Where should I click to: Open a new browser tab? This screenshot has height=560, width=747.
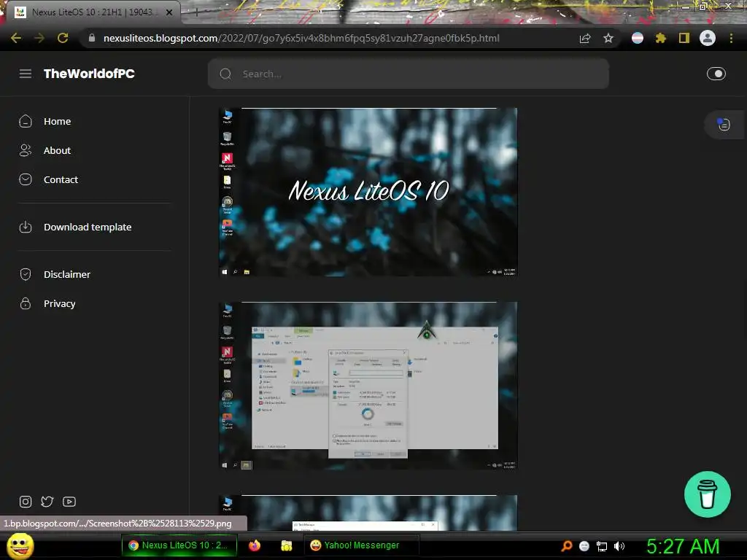[196, 12]
